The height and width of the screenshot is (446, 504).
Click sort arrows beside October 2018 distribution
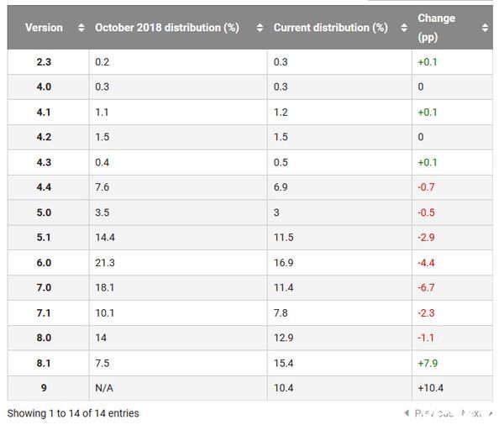click(260, 28)
